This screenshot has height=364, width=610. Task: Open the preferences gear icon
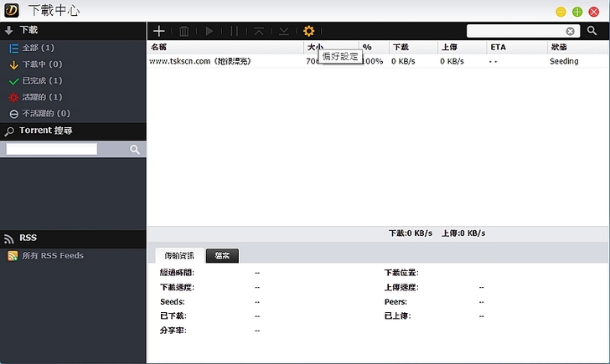point(309,31)
